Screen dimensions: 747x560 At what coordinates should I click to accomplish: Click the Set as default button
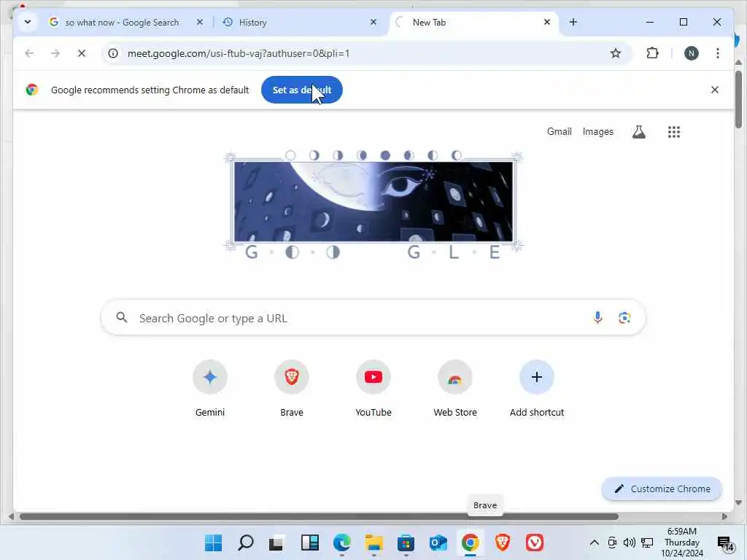click(x=301, y=90)
